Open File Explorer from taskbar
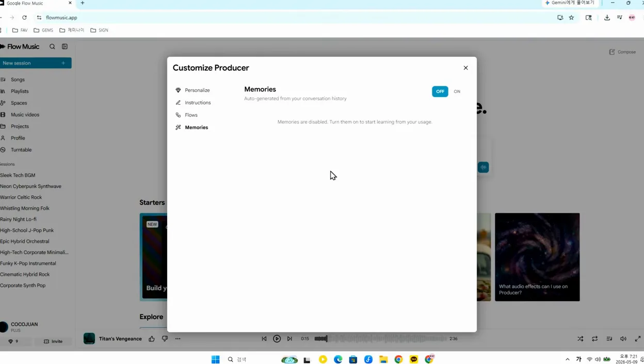The image size is (644, 364). click(383, 359)
